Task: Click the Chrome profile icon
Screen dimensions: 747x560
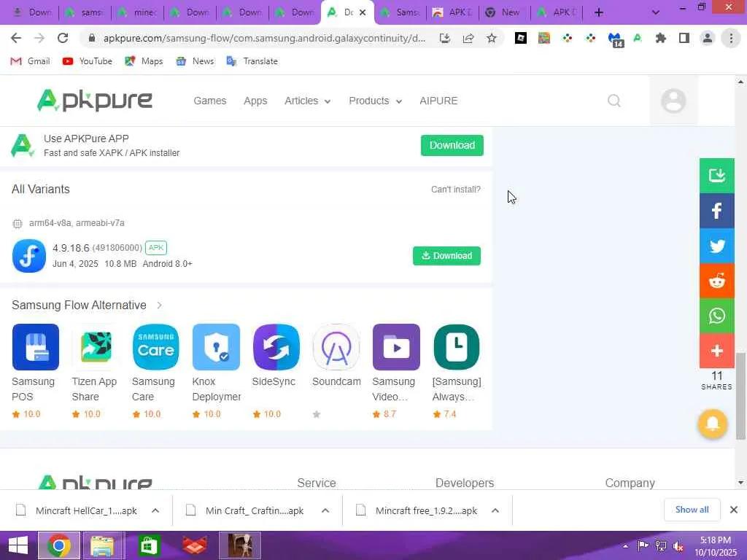Action: (x=708, y=38)
